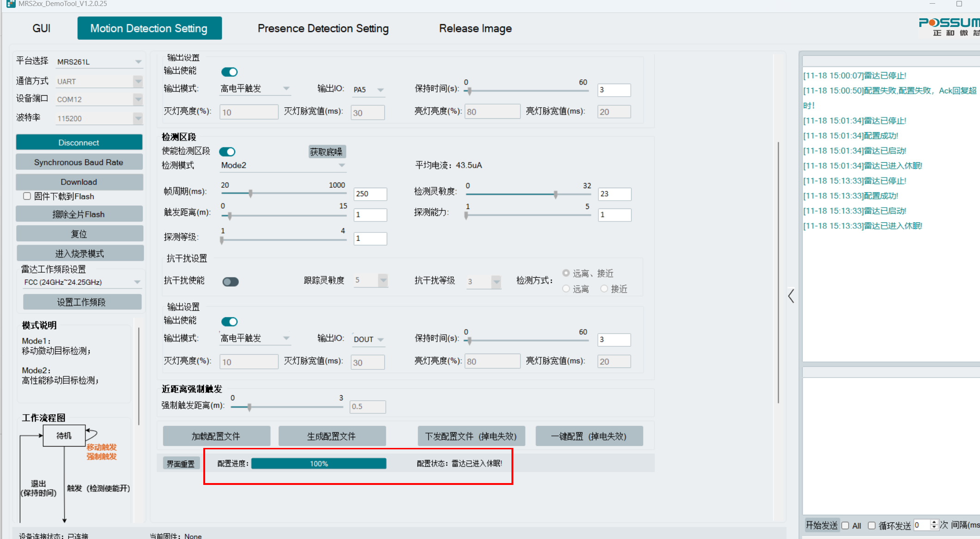Click the Disconnect button
Screen dimensions: 980x539
pyautogui.click(x=79, y=142)
